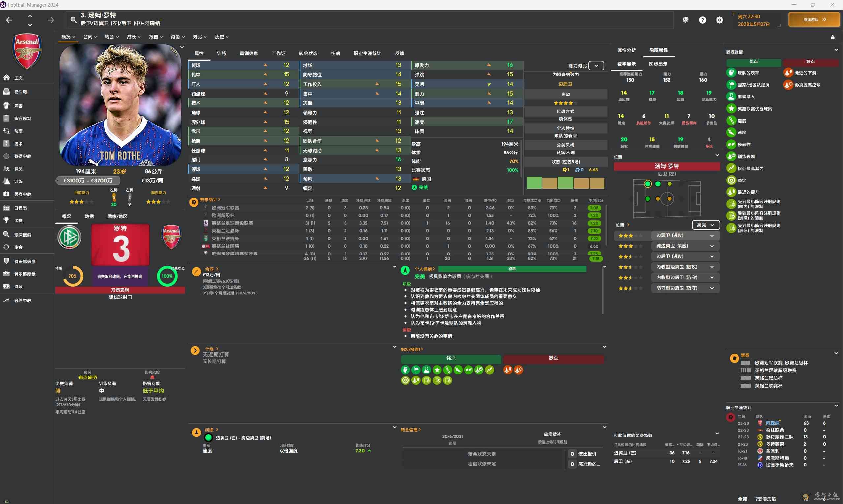Image resolution: width=843 pixels, height=504 pixels.
Task: Click the football notification icon in top bar
Action: pyautogui.click(x=686, y=20)
